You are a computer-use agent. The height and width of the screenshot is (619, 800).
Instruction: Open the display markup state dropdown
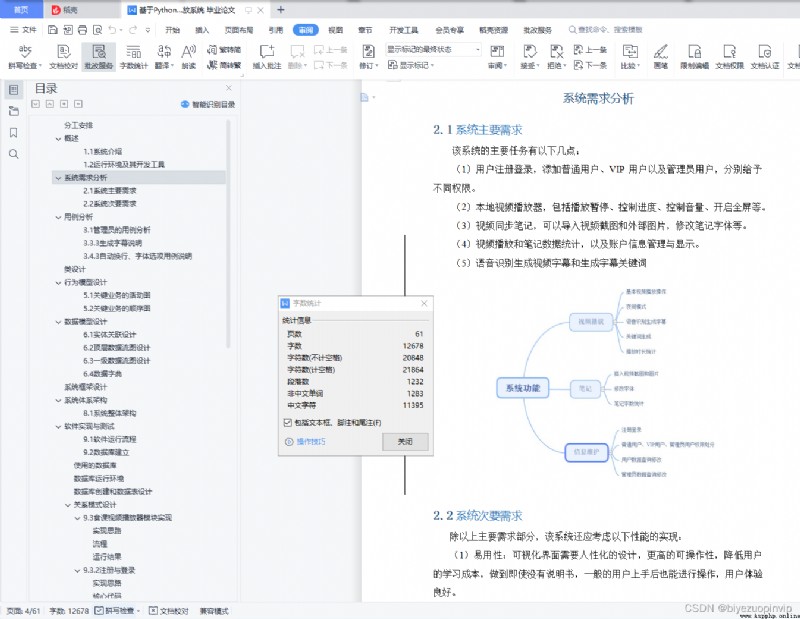pyautogui.click(x=433, y=49)
